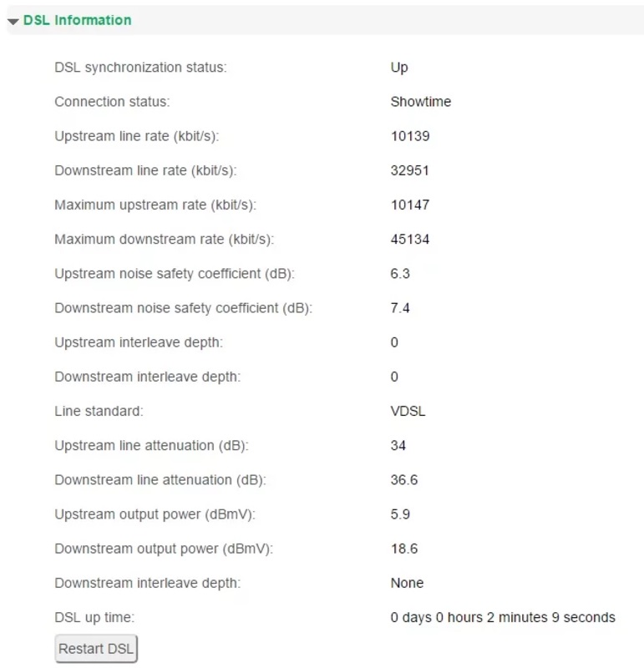644x668 pixels.
Task: Select the "None" interleave depth value
Action: click(x=407, y=583)
